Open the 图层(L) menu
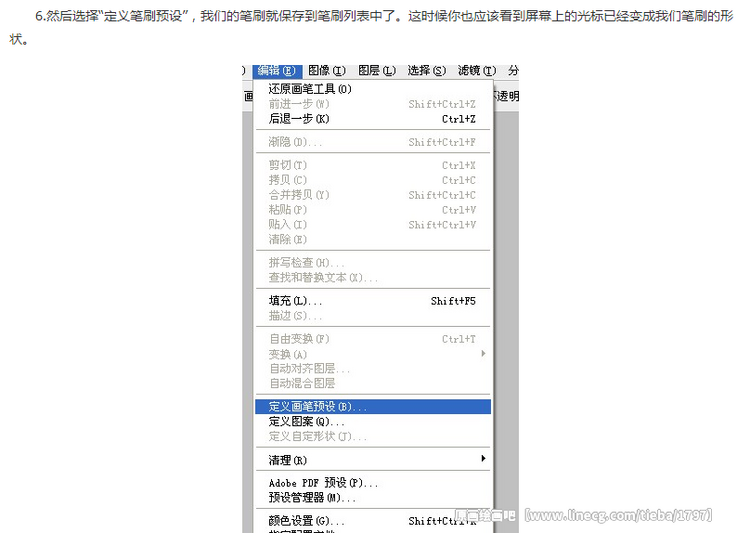The image size is (750, 533). tap(377, 70)
